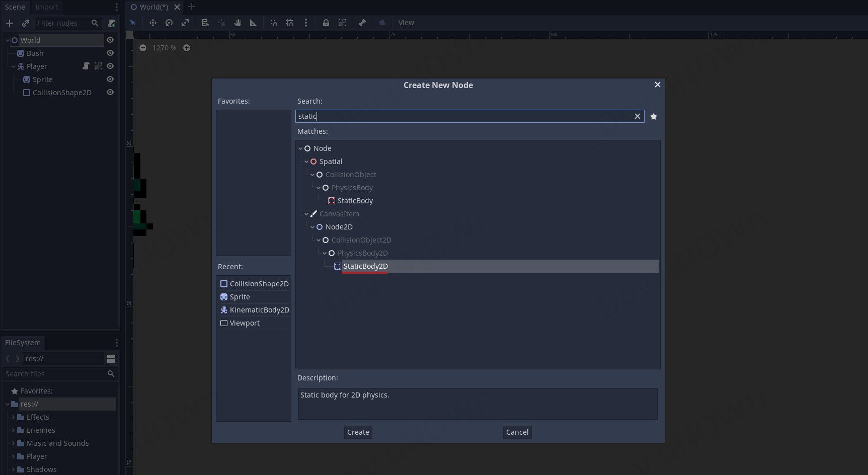Collapse the Node entry in matches
This screenshot has width=868, height=475.
(300, 148)
